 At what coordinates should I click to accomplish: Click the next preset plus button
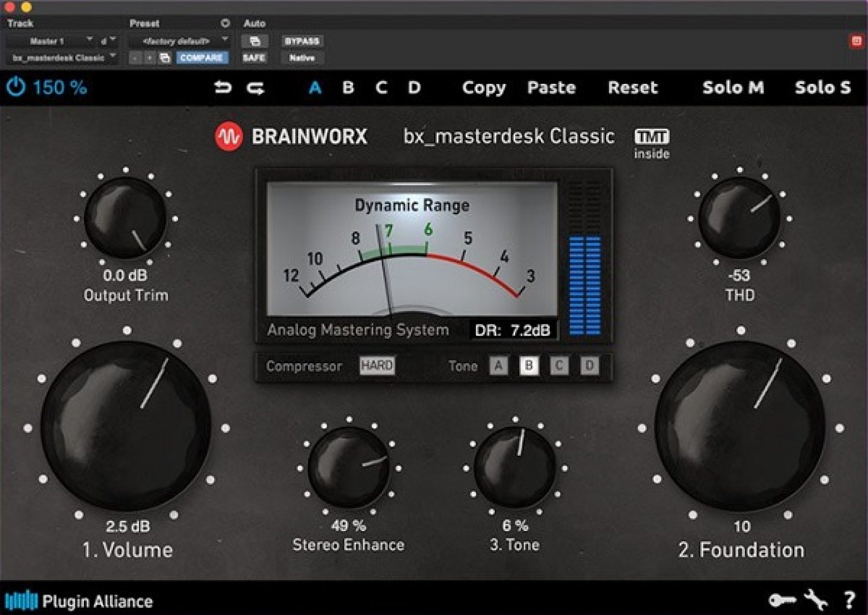[149, 58]
